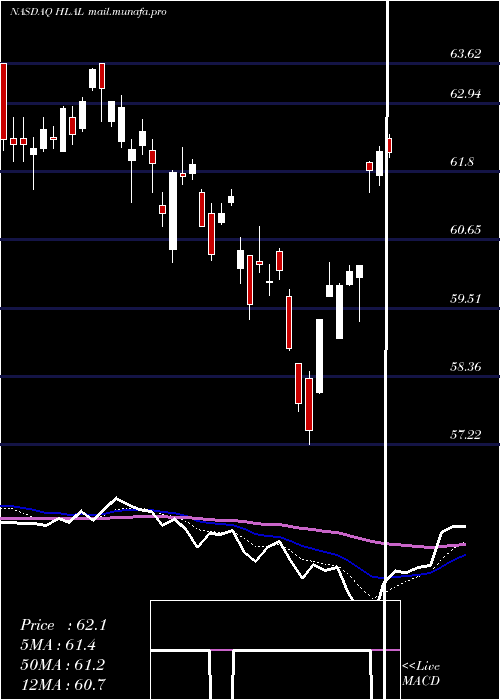Click the 50MA : 61.2 readout
The width and height of the screenshot is (500, 700).
[x=62, y=665]
